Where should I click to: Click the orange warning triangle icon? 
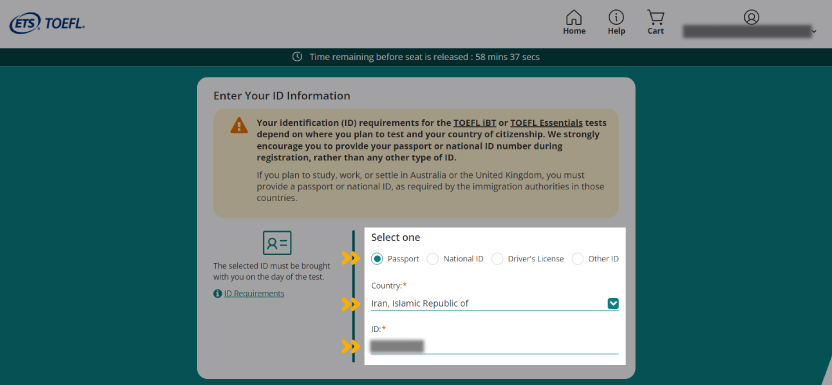(x=239, y=125)
